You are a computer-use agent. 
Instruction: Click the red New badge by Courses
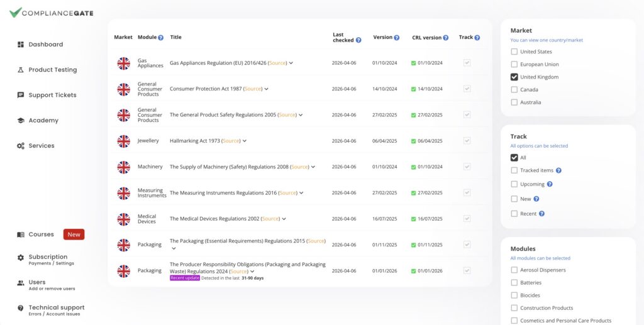coord(74,234)
